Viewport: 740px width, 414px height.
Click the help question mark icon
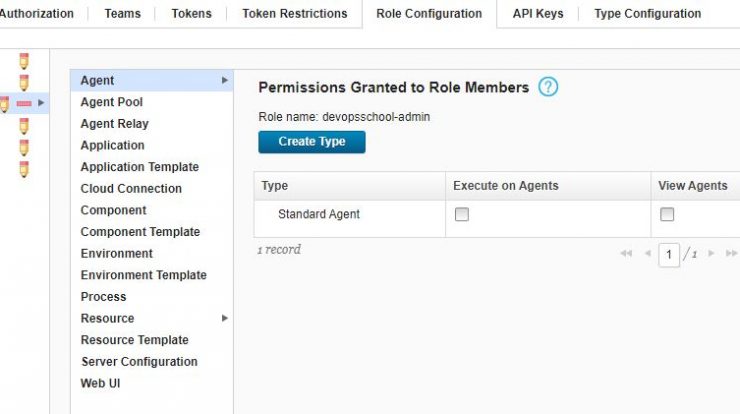coord(548,87)
